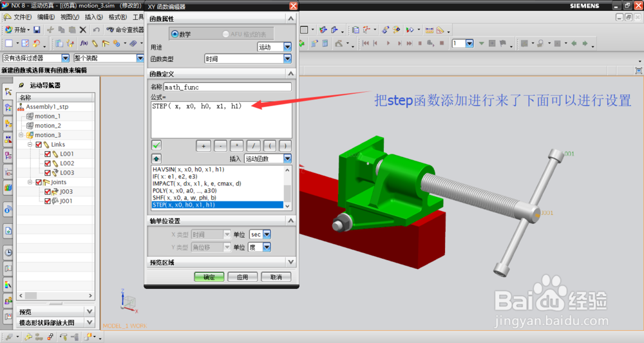Open the books library sidebar tab
Image resolution: width=644 pixels, height=343 pixels.
pos(8,188)
